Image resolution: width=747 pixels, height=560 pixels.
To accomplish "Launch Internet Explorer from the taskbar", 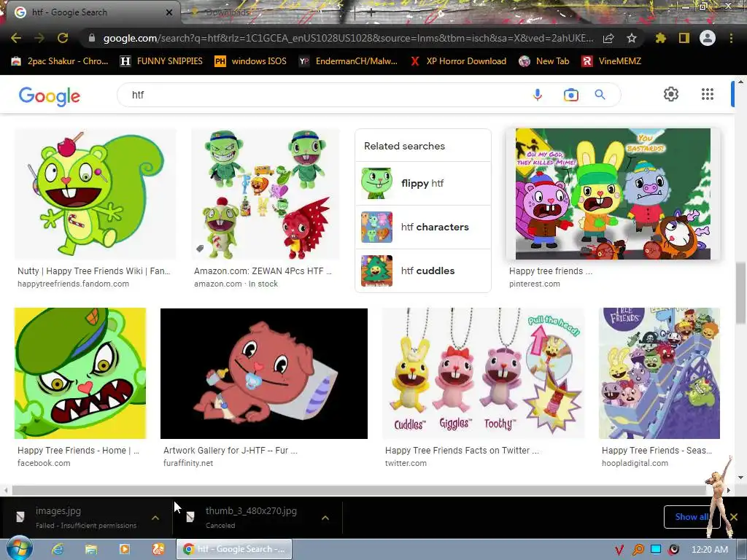I will tap(58, 550).
